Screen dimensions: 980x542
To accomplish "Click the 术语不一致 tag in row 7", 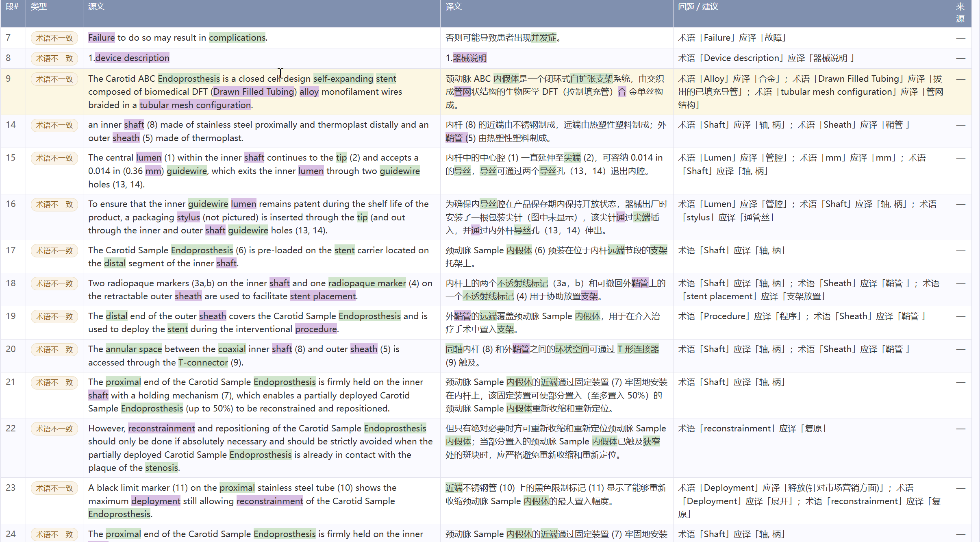I will (x=54, y=38).
